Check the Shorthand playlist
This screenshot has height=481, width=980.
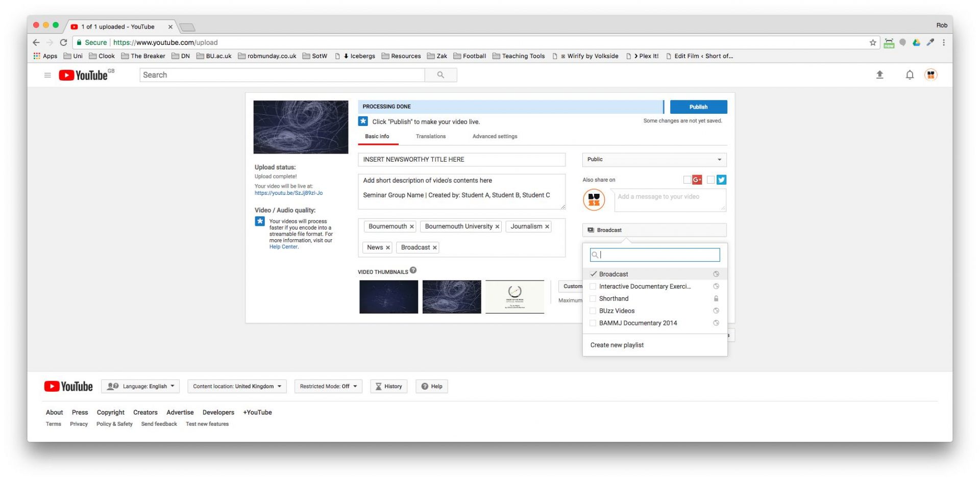[593, 298]
